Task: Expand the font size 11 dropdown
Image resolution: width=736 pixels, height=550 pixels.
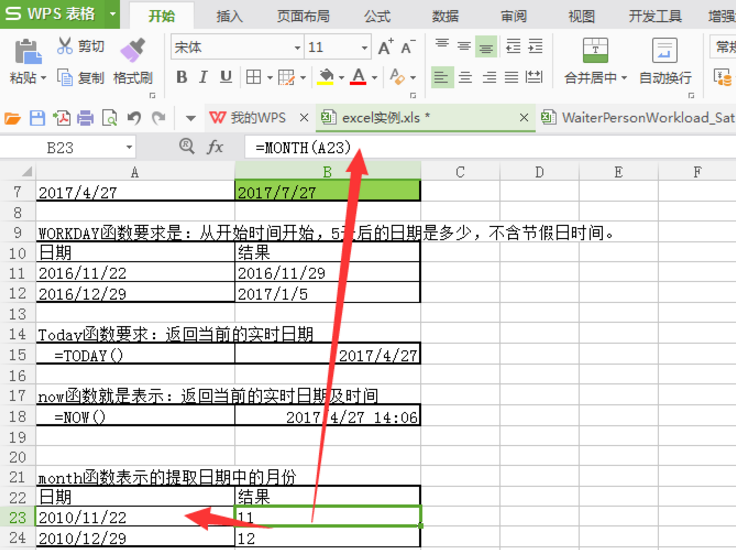Action: 364,47
